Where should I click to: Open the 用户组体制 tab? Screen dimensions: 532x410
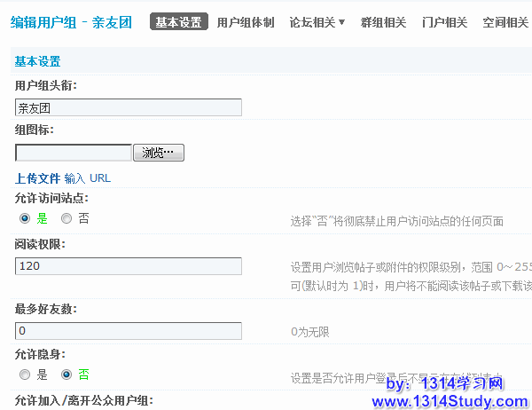(246, 22)
